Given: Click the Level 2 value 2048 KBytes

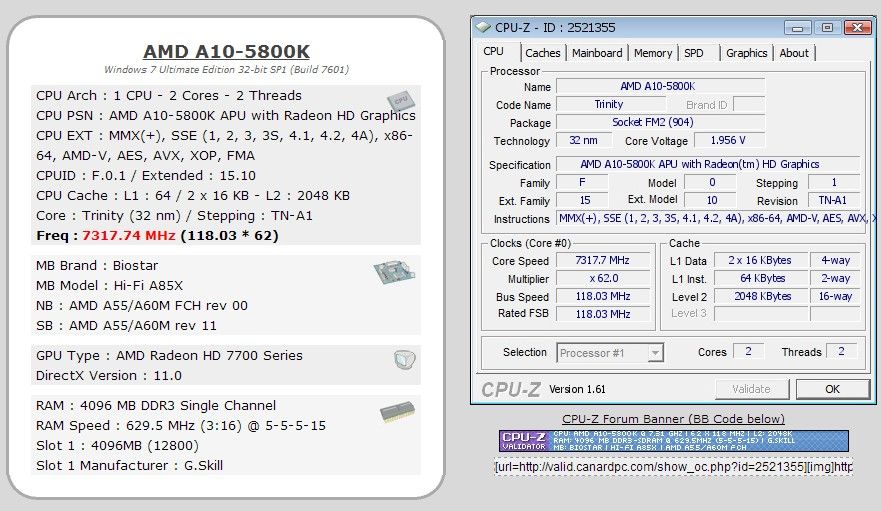Looking at the screenshot, I should coord(760,296).
